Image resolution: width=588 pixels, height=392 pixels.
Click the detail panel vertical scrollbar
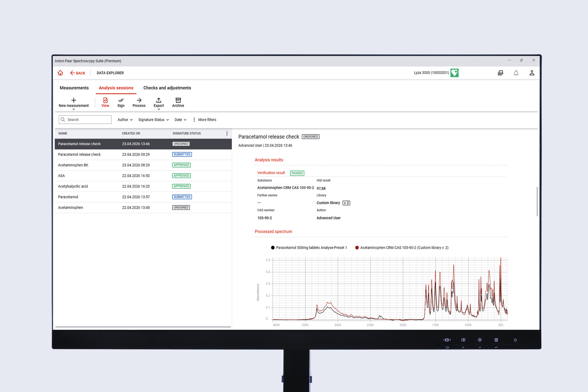(537, 201)
